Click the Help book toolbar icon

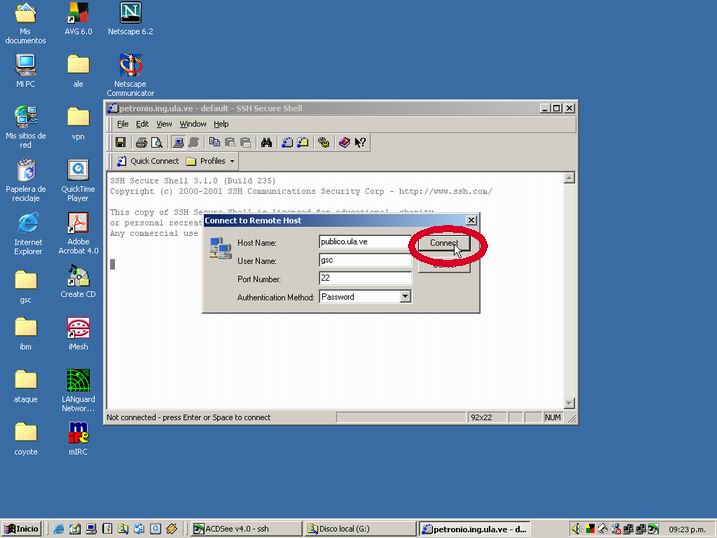tap(344, 143)
